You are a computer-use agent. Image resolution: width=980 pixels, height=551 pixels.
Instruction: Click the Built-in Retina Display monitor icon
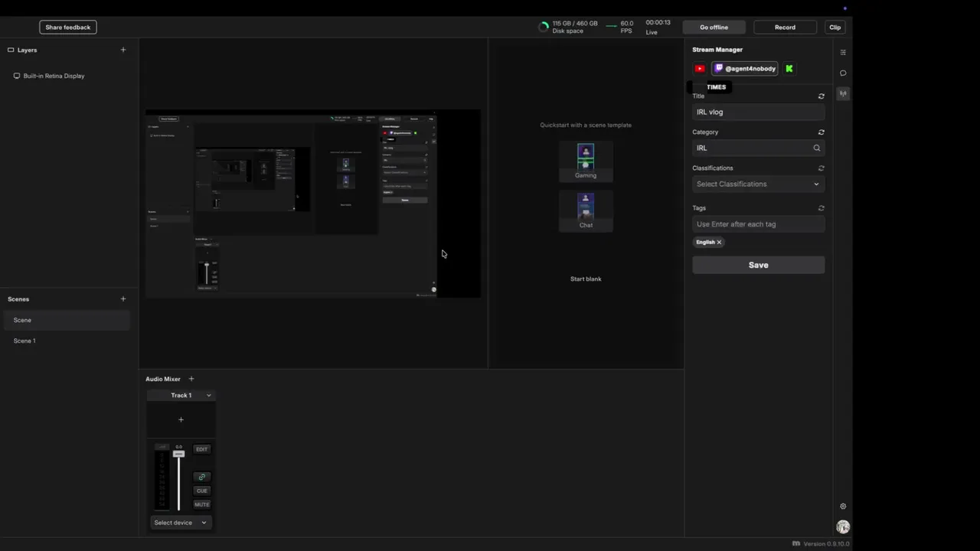click(x=17, y=76)
